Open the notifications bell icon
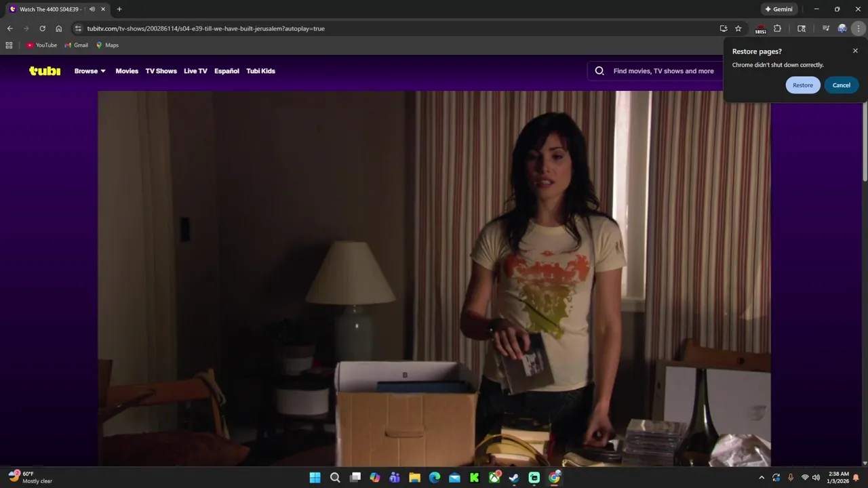Screen dimensions: 868x488 [x=856, y=477]
